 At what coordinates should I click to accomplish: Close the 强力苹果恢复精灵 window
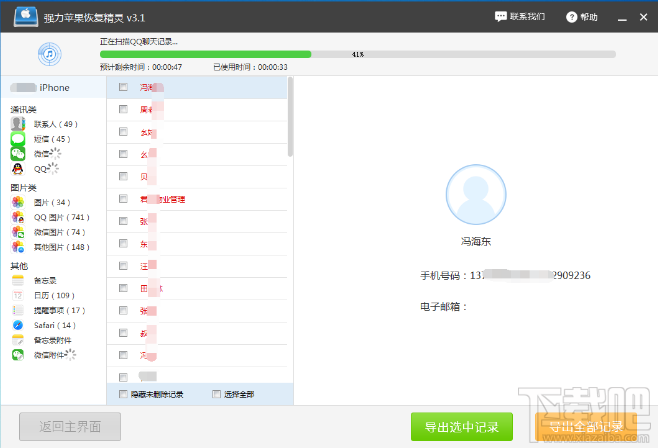[643, 17]
